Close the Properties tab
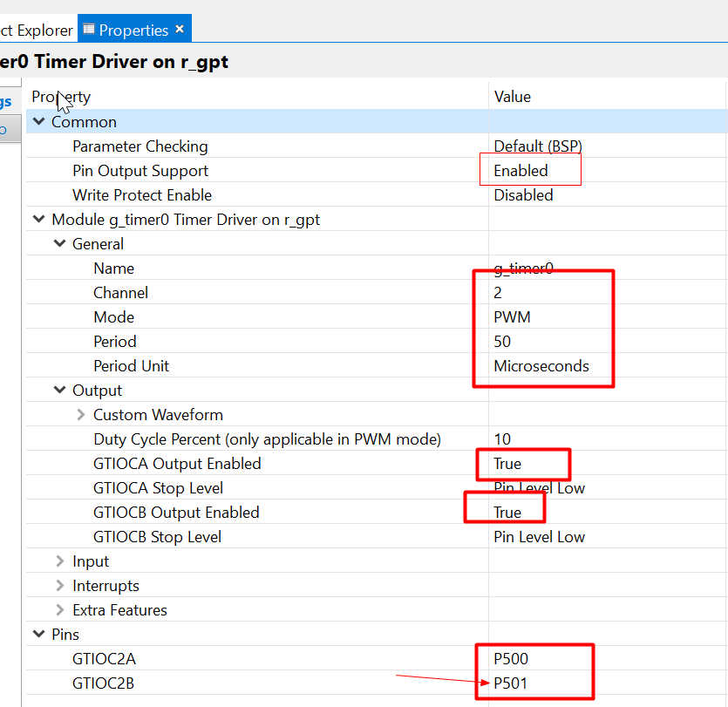Image resolution: width=728 pixels, height=707 pixels. [x=180, y=30]
